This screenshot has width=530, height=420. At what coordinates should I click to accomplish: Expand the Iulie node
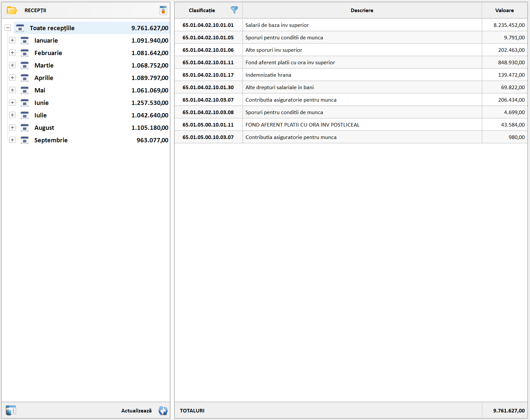(12, 115)
